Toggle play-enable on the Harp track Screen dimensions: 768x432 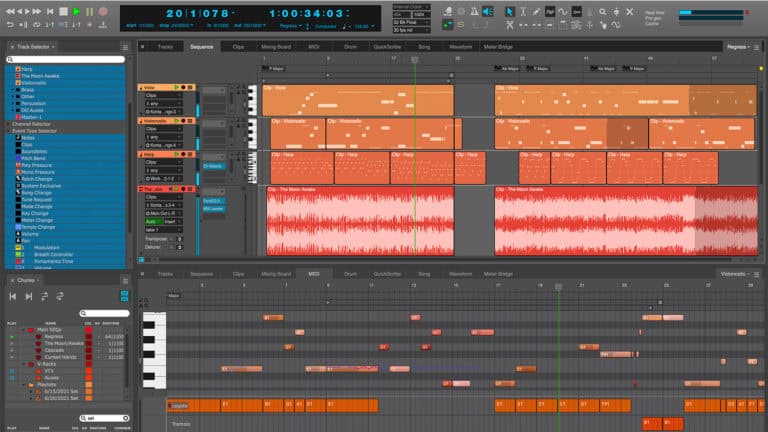coord(176,154)
